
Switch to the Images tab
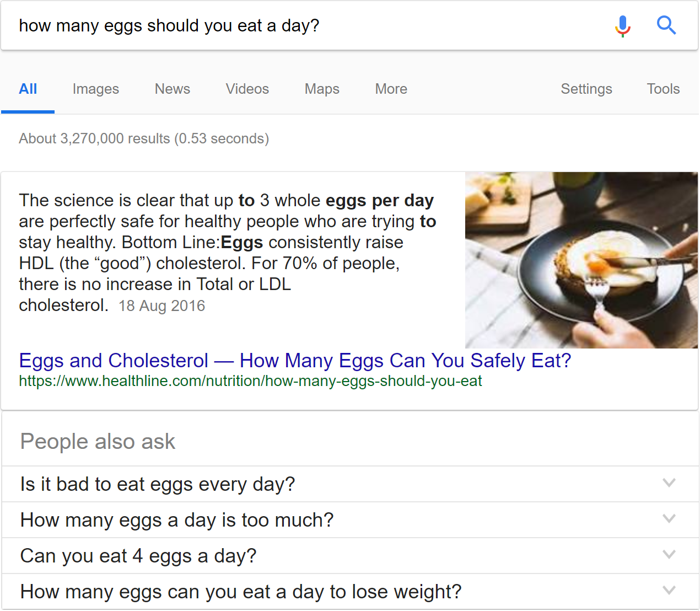(x=96, y=89)
